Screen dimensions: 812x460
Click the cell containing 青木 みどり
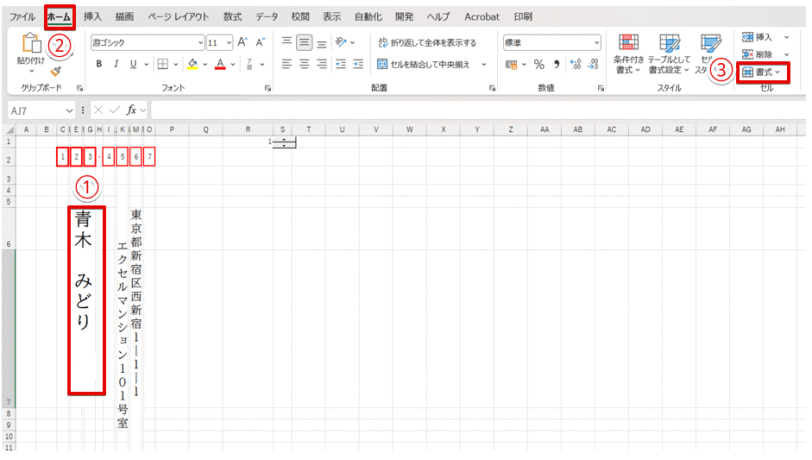(86, 300)
